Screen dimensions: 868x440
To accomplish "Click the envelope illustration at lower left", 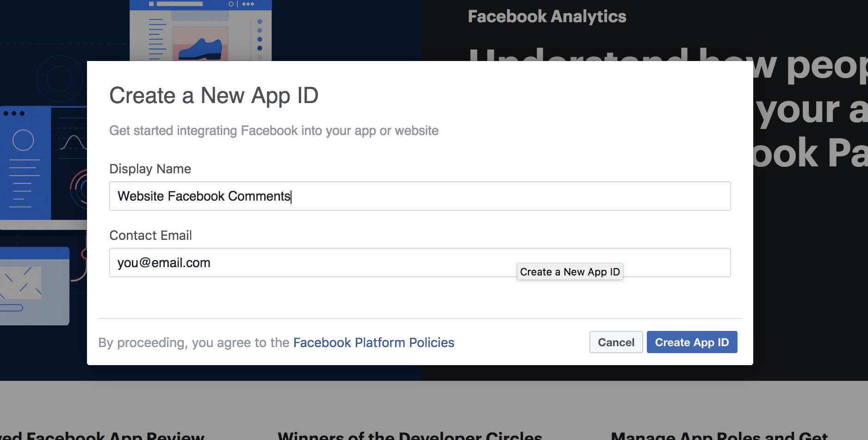I will click(21, 282).
